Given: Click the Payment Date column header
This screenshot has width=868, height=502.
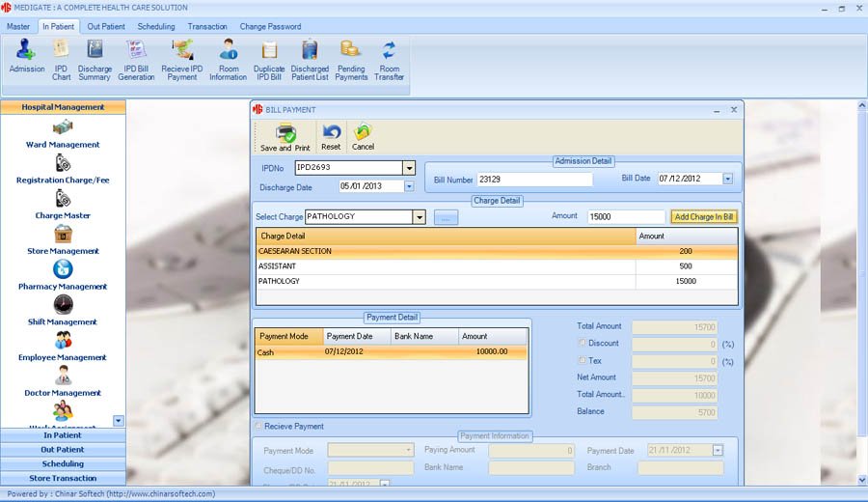Looking at the screenshot, I should click(x=357, y=336).
